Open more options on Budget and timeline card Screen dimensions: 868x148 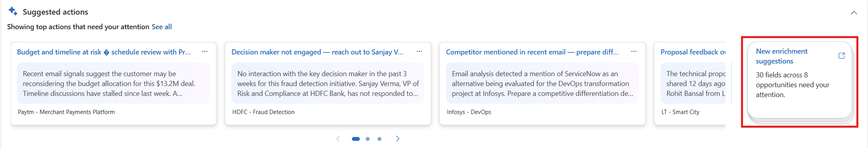(x=205, y=52)
